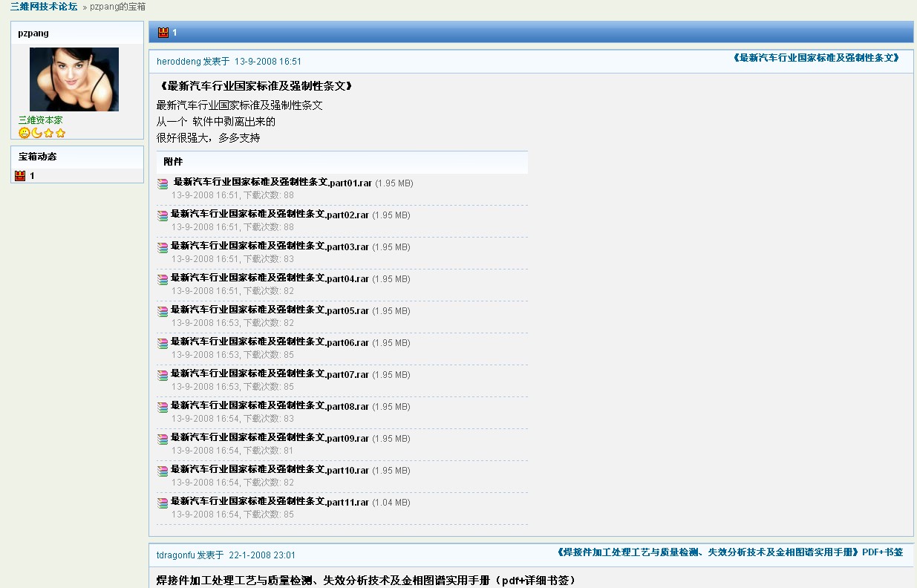917x588 pixels.
Task: Open the 三维网技术论坛 breadcrumb link
Action: pyautogui.click(x=44, y=7)
